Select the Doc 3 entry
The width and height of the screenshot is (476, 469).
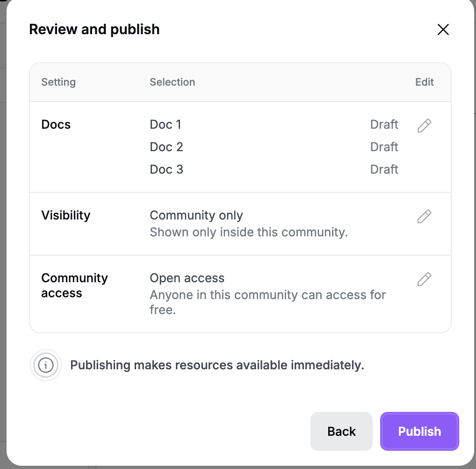[x=166, y=169]
